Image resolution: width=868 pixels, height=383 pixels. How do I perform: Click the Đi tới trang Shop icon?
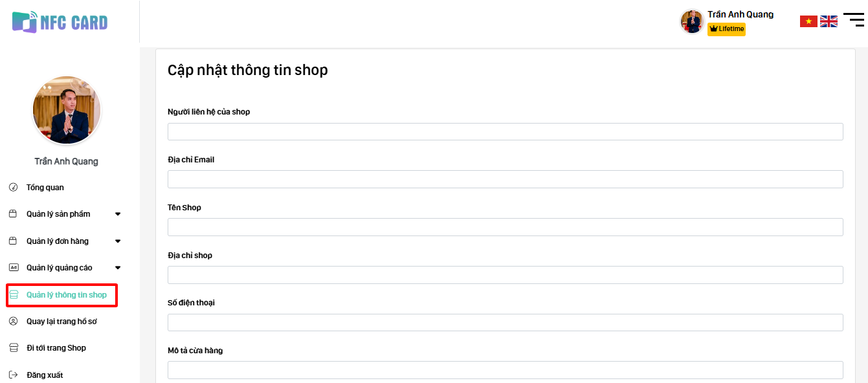13,348
